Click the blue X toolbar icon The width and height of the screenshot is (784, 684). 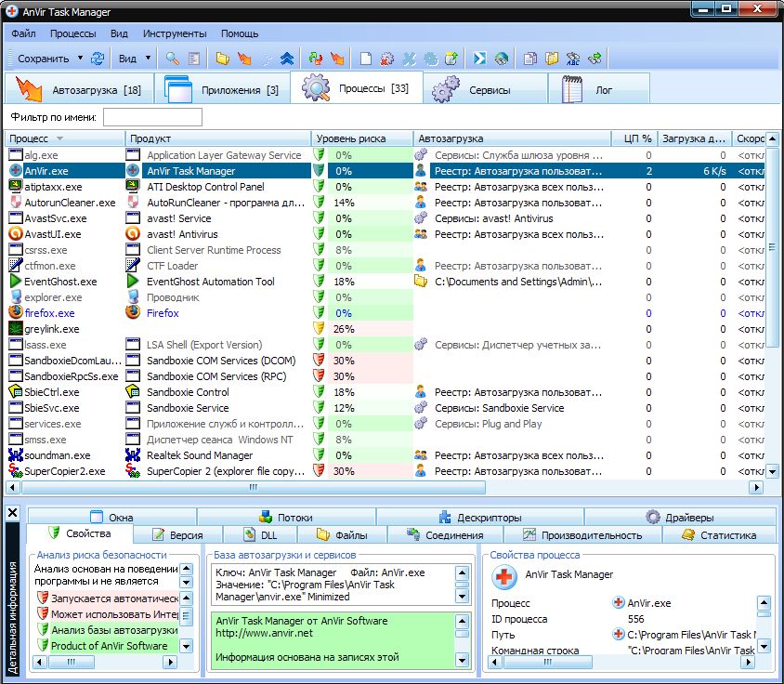click(x=409, y=59)
